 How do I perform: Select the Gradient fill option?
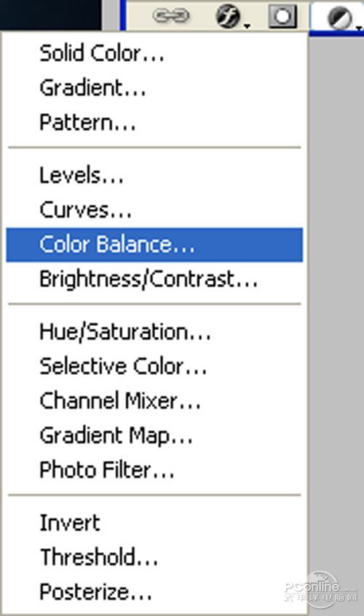coord(154,87)
